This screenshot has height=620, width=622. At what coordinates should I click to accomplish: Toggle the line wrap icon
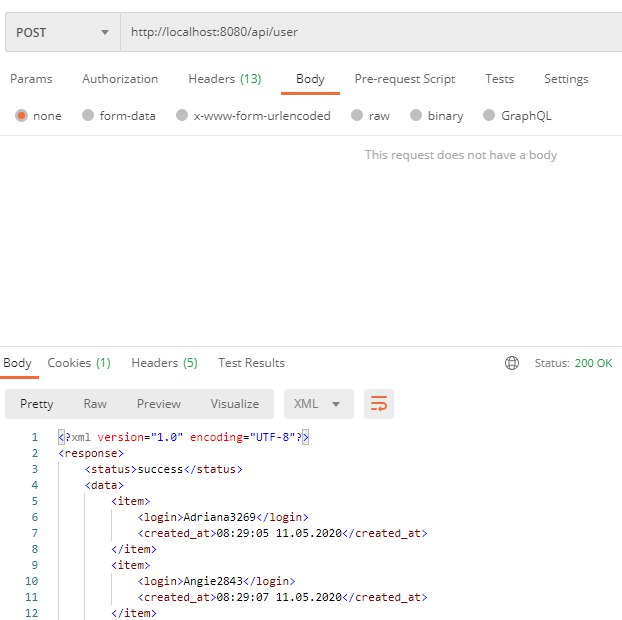click(x=379, y=404)
